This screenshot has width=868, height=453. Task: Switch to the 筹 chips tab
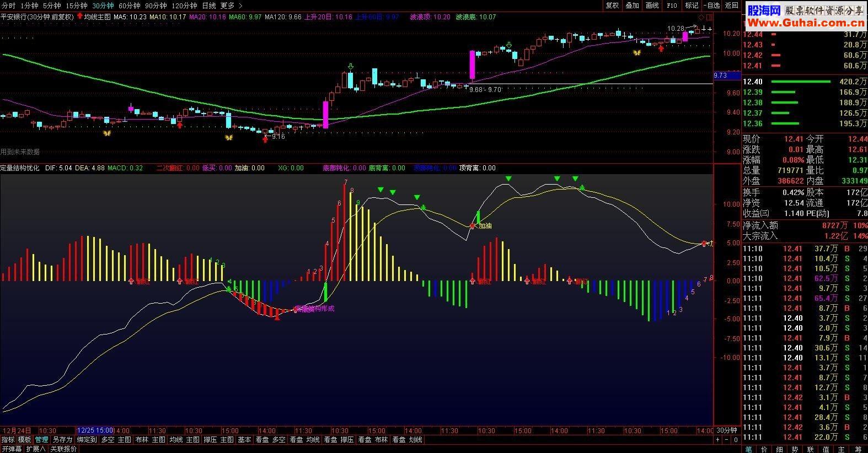[858, 449]
